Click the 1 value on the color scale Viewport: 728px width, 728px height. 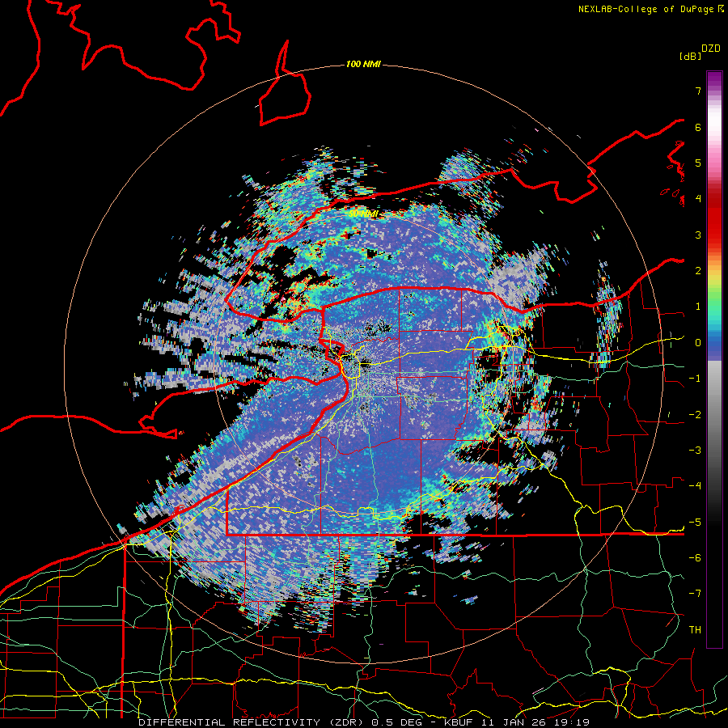coord(698,307)
